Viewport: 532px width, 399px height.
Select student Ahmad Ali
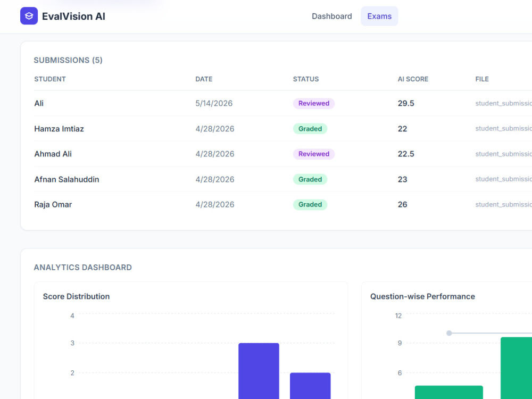click(x=53, y=154)
